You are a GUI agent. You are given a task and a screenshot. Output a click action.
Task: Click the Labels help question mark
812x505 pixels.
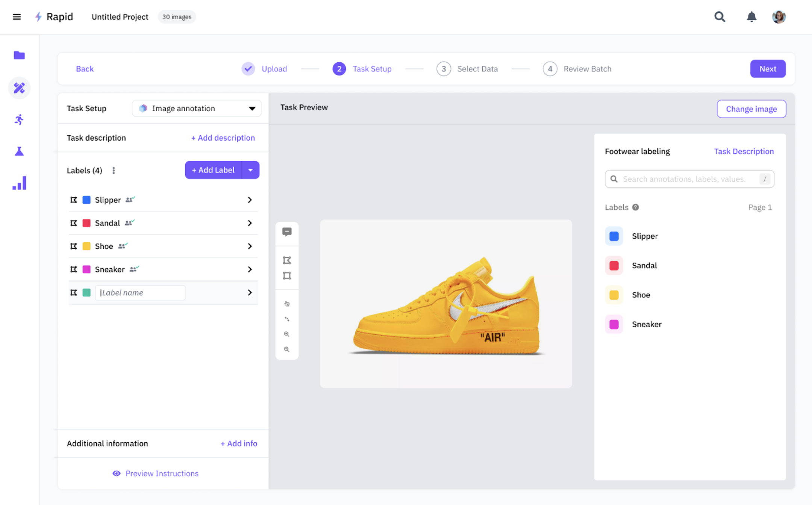pyautogui.click(x=635, y=207)
